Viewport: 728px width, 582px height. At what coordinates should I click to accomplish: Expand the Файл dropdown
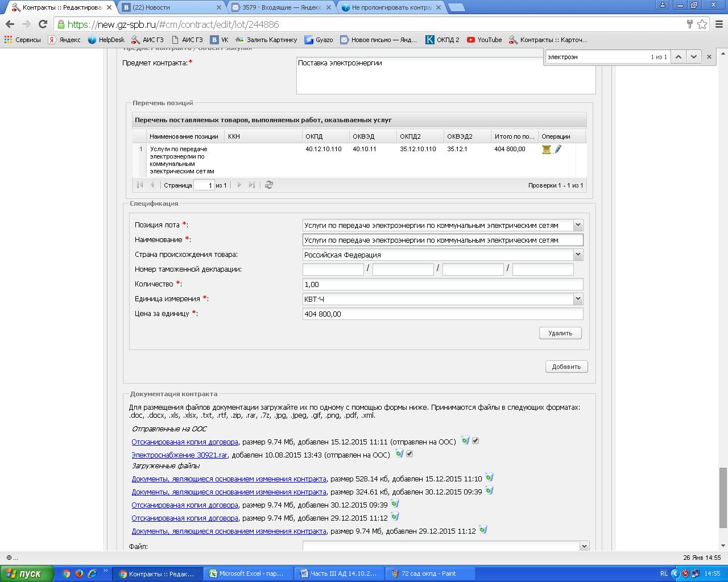pyautogui.click(x=584, y=546)
